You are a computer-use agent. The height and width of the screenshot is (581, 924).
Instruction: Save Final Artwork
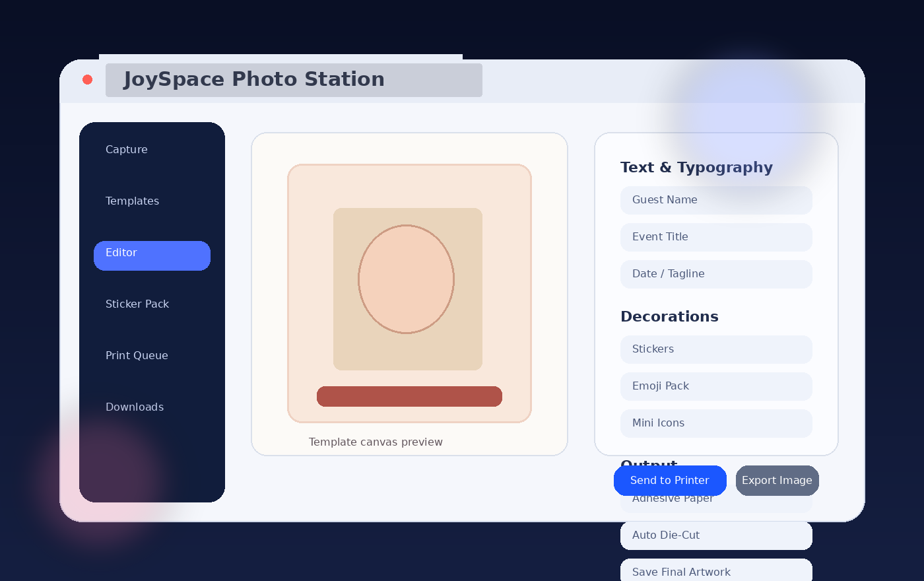pos(716,572)
